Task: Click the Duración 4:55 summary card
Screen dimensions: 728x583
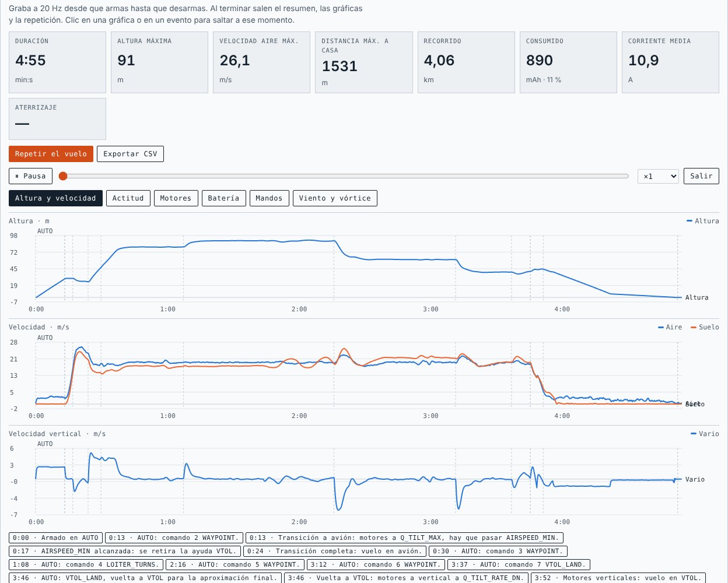Action: click(57, 62)
